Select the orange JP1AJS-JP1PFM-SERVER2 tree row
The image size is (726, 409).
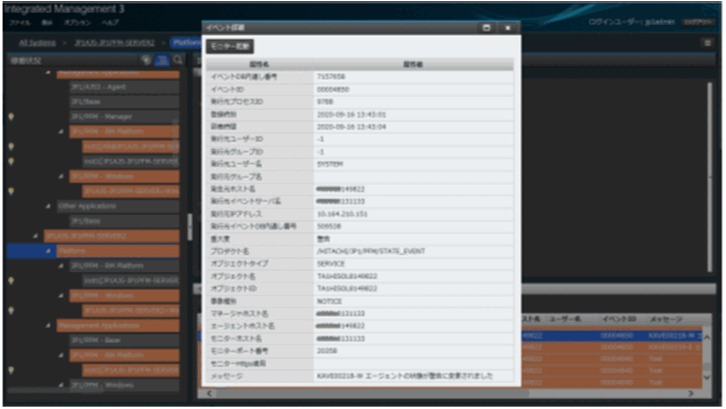[x=111, y=236]
